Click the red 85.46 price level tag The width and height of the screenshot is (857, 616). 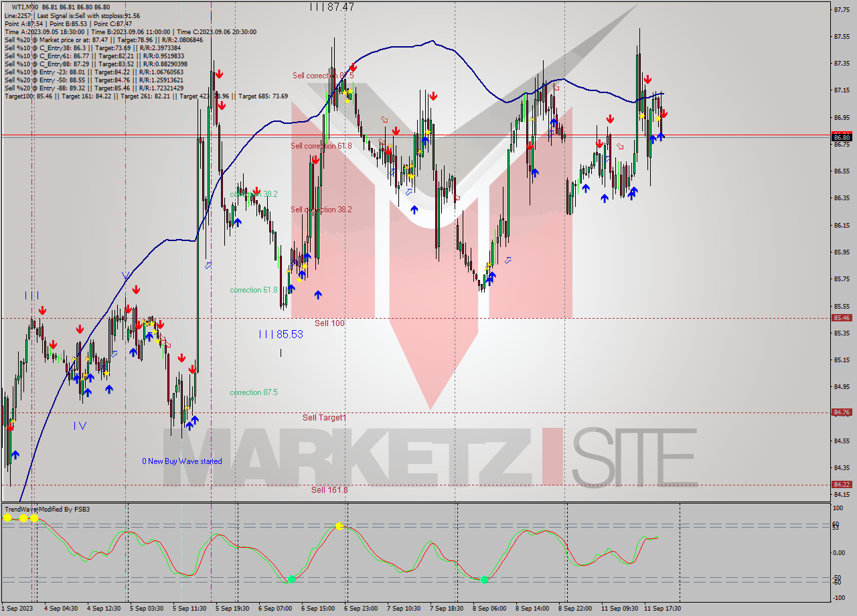tap(842, 318)
